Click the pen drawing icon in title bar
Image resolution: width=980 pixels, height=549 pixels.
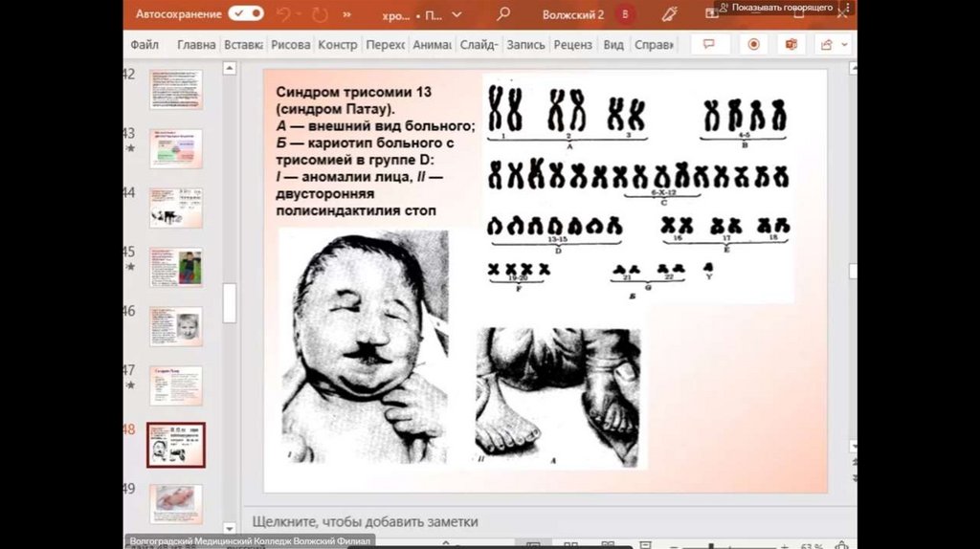pos(670,14)
